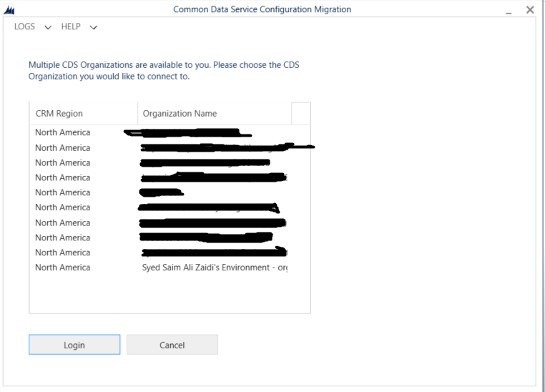Click the Common Data Service Configuration Migration title
Viewport: 545px width, 392px height.
pos(262,9)
